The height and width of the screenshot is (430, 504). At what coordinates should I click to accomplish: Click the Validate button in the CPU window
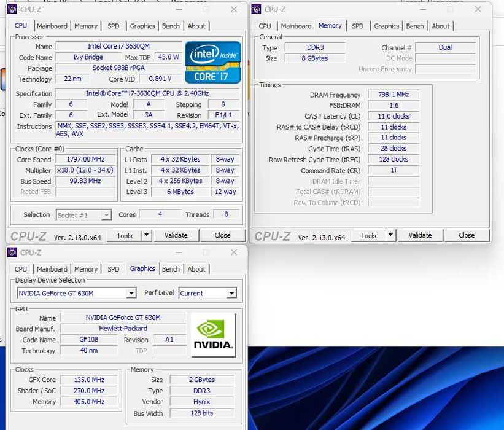click(176, 236)
